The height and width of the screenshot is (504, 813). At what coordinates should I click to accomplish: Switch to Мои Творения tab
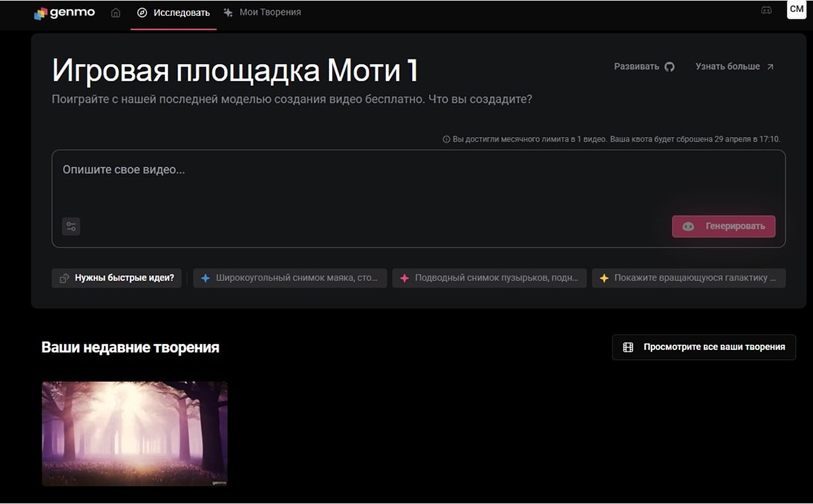(x=262, y=12)
